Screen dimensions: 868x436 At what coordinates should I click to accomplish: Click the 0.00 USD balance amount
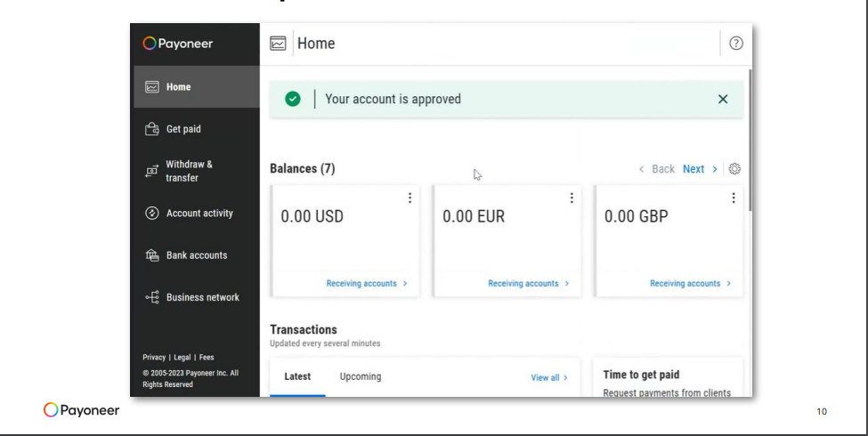(312, 216)
